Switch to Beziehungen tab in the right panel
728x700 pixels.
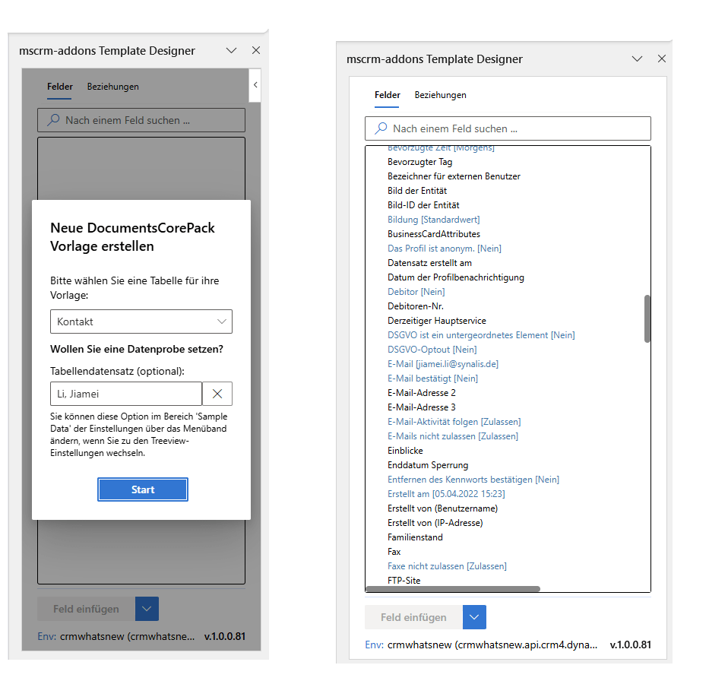[440, 95]
